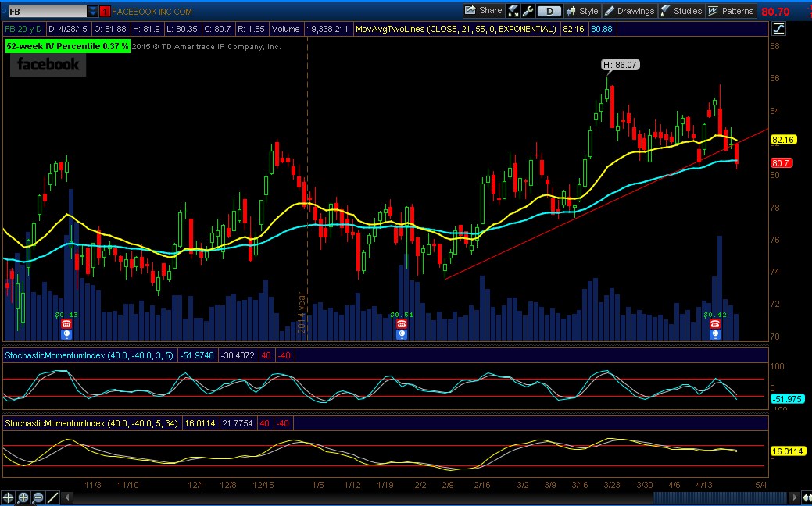
Task: Click the facebook logo overlay
Action: pos(48,65)
